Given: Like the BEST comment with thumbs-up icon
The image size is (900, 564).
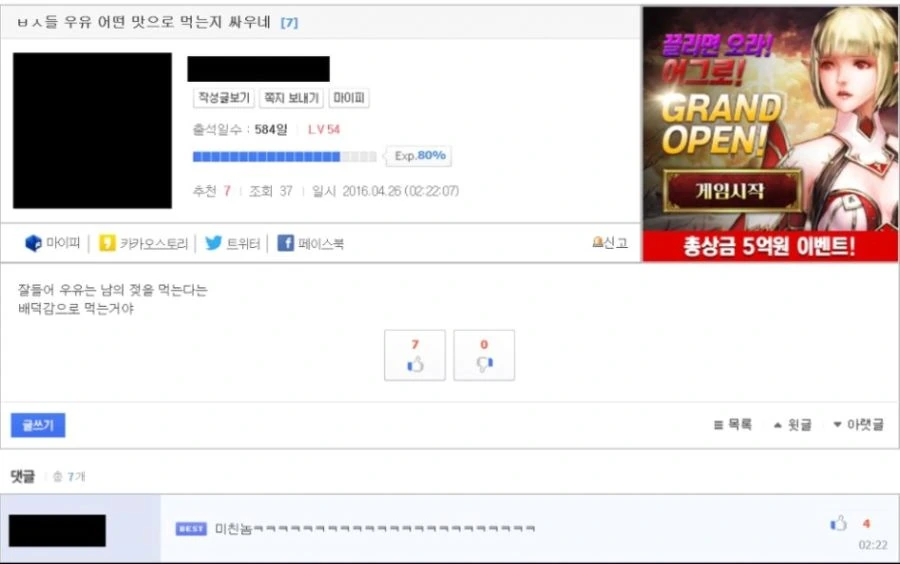Looking at the screenshot, I should [x=839, y=523].
